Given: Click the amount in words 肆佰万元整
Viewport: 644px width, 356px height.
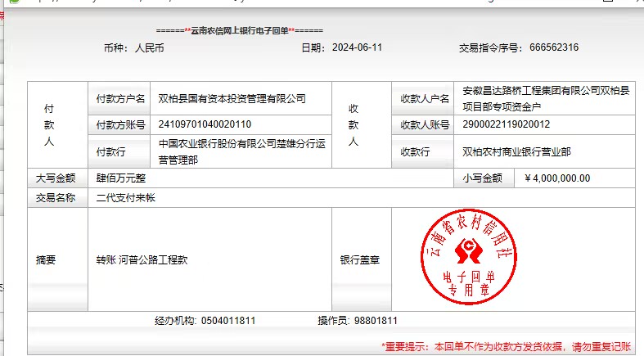Looking at the screenshot, I should coord(121,178).
